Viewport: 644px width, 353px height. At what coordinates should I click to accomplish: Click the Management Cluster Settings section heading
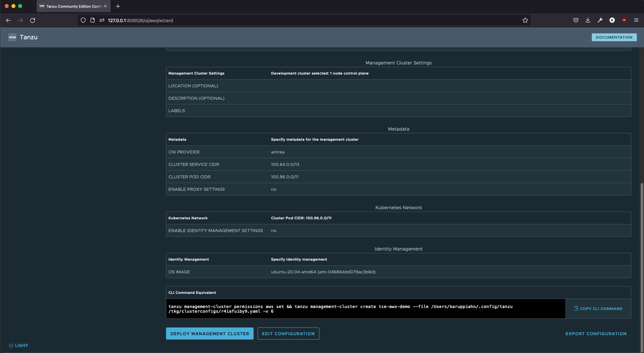point(398,63)
